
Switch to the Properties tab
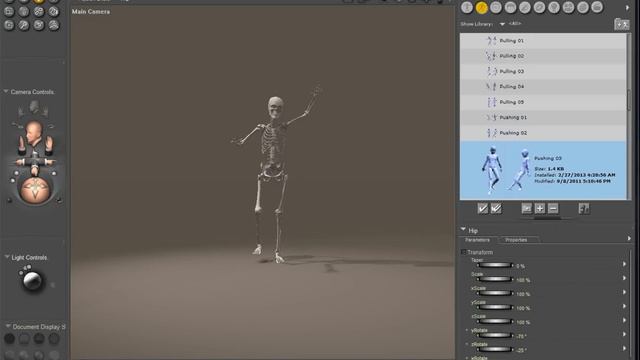coord(516,240)
